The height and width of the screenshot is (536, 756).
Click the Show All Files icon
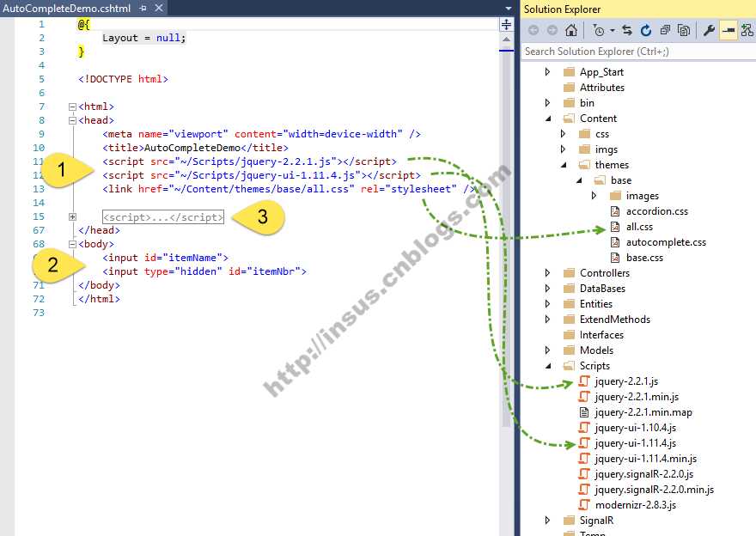[x=684, y=30]
